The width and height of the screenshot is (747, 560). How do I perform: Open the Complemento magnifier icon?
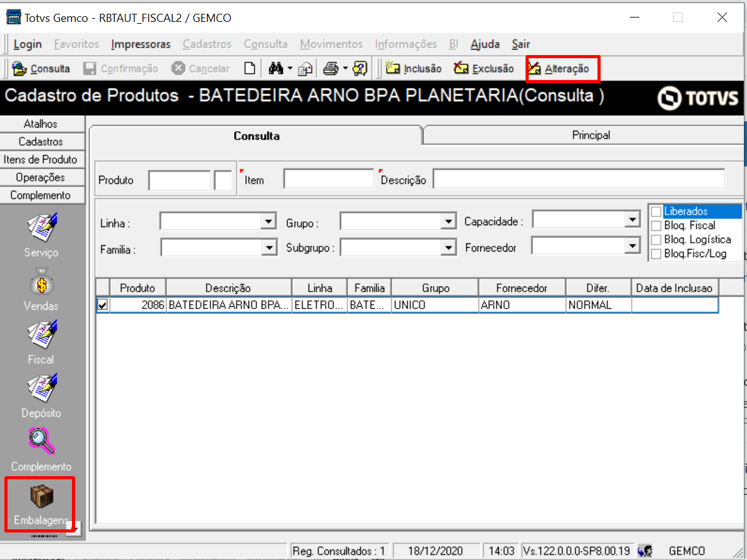coord(42,441)
